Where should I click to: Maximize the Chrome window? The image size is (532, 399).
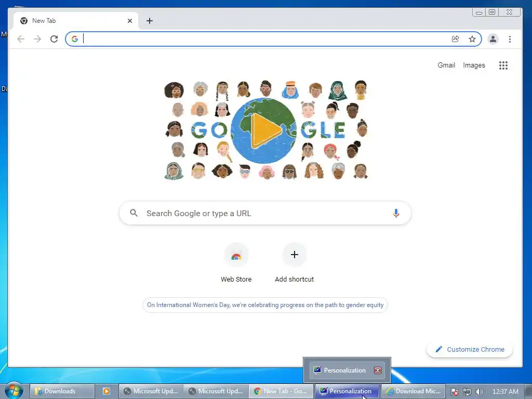(x=492, y=12)
